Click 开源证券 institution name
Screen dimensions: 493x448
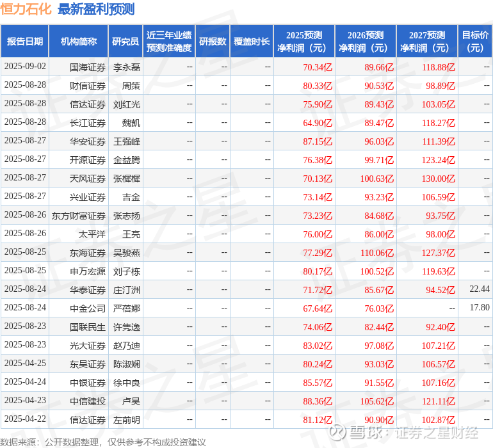point(88,160)
